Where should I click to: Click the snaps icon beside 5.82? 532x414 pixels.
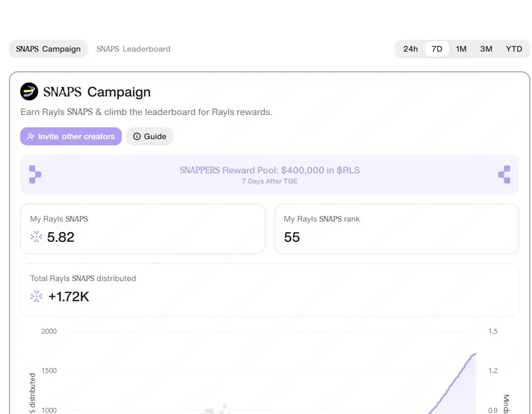pyautogui.click(x=36, y=237)
